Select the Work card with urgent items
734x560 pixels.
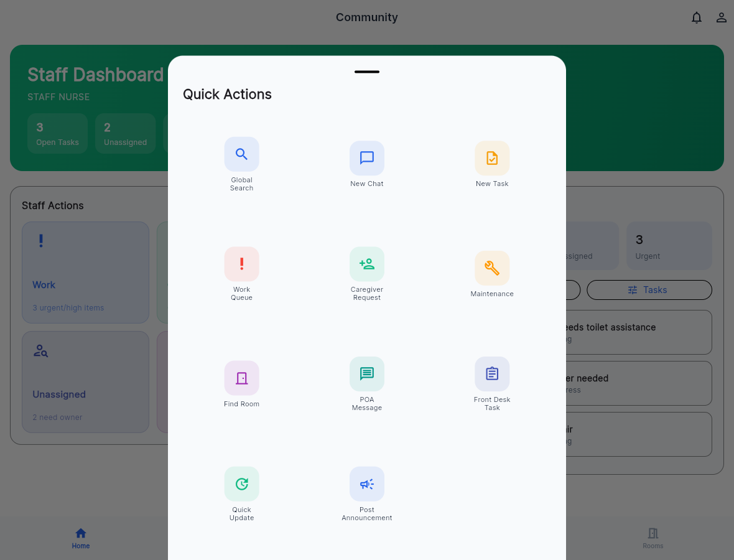pos(85,272)
